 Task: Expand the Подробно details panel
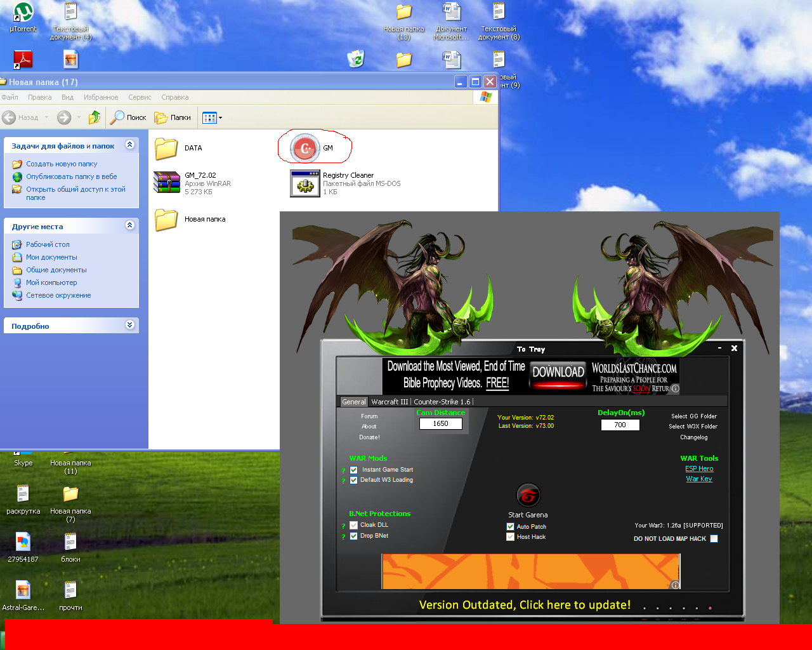tap(129, 325)
